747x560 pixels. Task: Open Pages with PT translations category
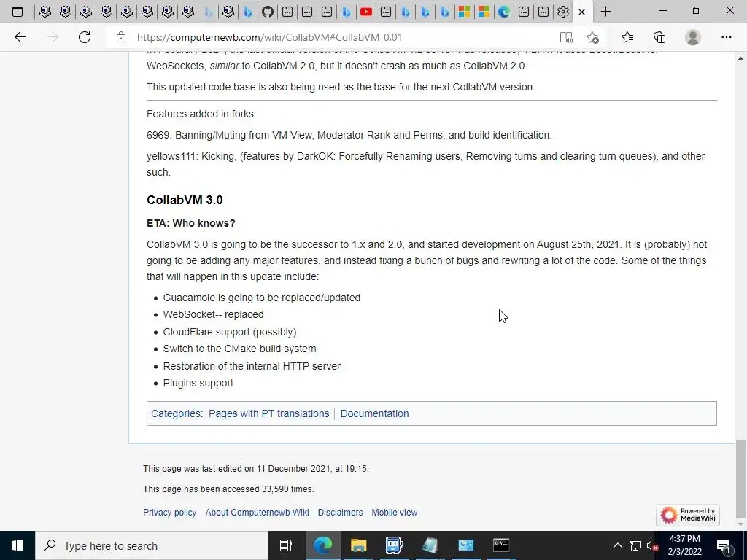point(268,413)
